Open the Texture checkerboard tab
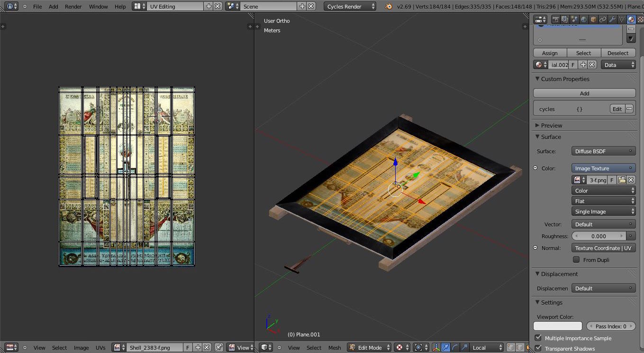Viewport: 644px width, 353px height. (x=640, y=19)
